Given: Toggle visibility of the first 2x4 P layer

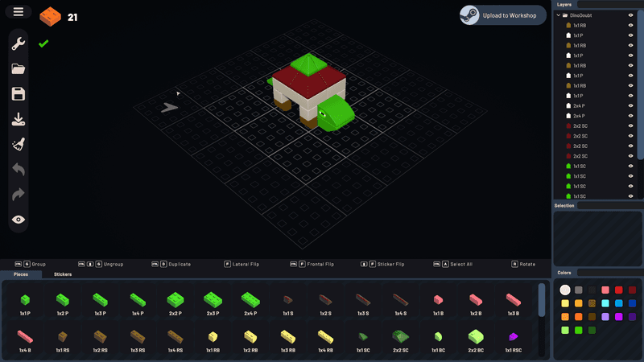Looking at the screenshot, I should (x=630, y=105).
